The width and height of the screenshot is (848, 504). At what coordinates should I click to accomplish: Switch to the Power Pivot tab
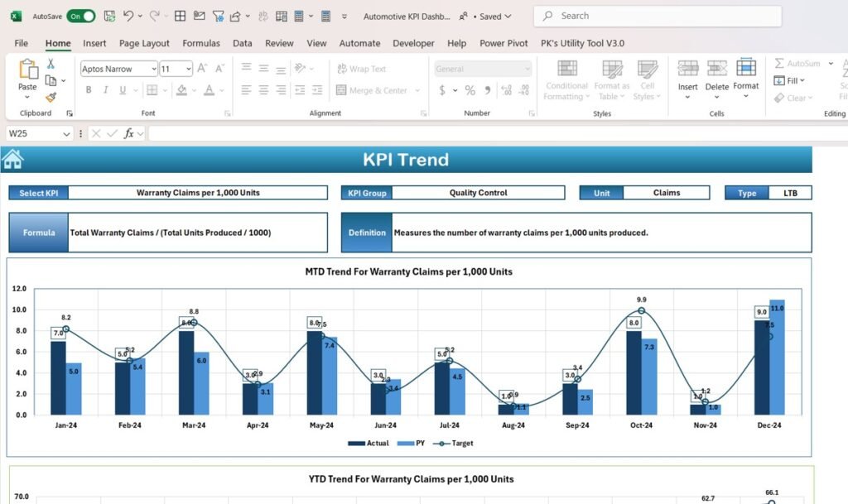[x=503, y=43]
